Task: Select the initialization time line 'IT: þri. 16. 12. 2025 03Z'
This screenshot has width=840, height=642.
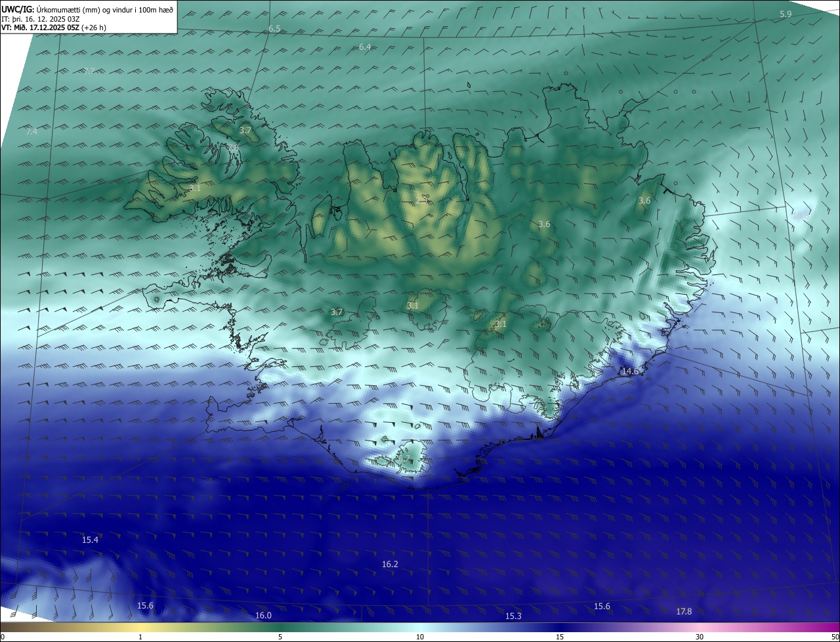Action: pos(41,18)
